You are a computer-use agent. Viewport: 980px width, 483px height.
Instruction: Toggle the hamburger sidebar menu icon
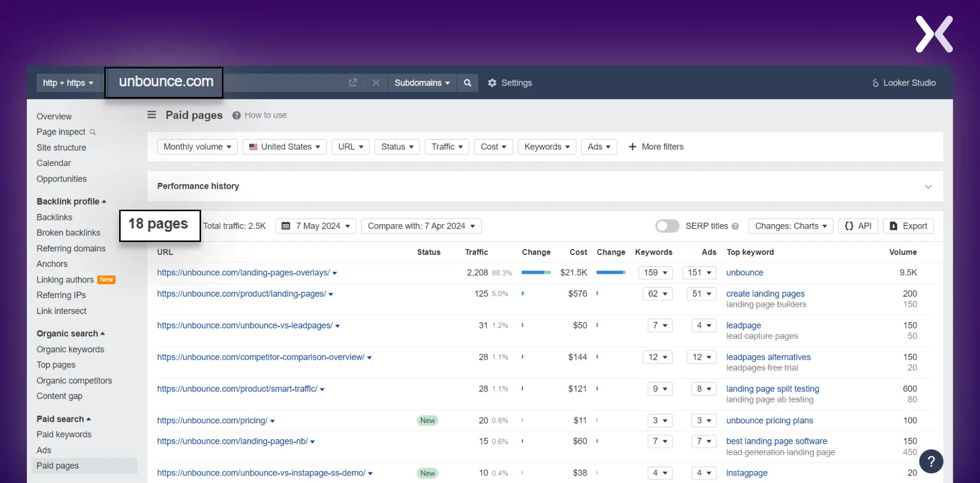[152, 115]
